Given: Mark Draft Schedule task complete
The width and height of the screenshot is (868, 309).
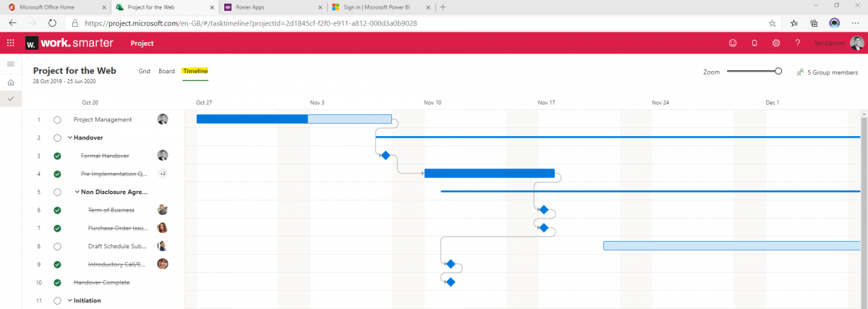Looking at the screenshot, I should click(x=57, y=246).
